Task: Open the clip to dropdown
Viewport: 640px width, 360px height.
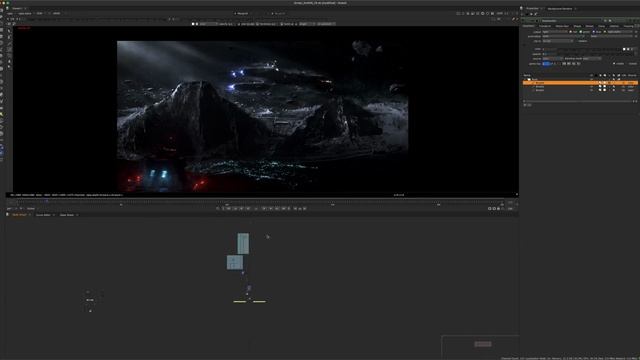Action: tap(558, 41)
